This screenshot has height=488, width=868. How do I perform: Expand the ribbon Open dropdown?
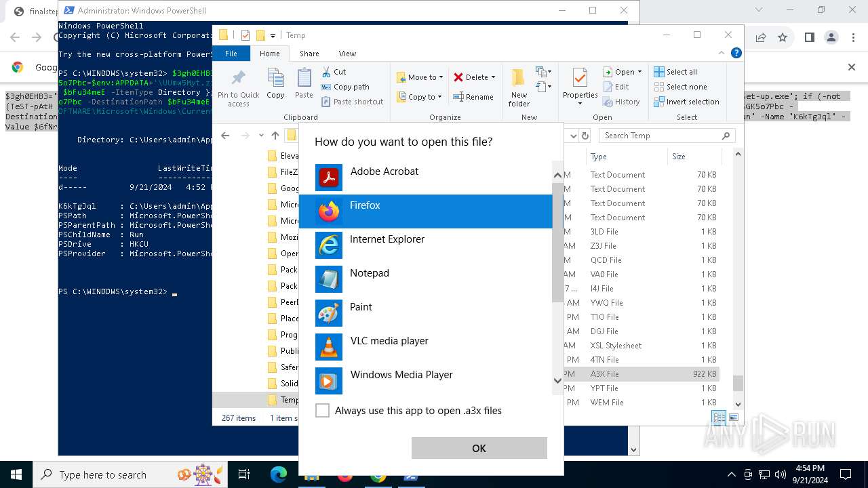[x=639, y=72]
